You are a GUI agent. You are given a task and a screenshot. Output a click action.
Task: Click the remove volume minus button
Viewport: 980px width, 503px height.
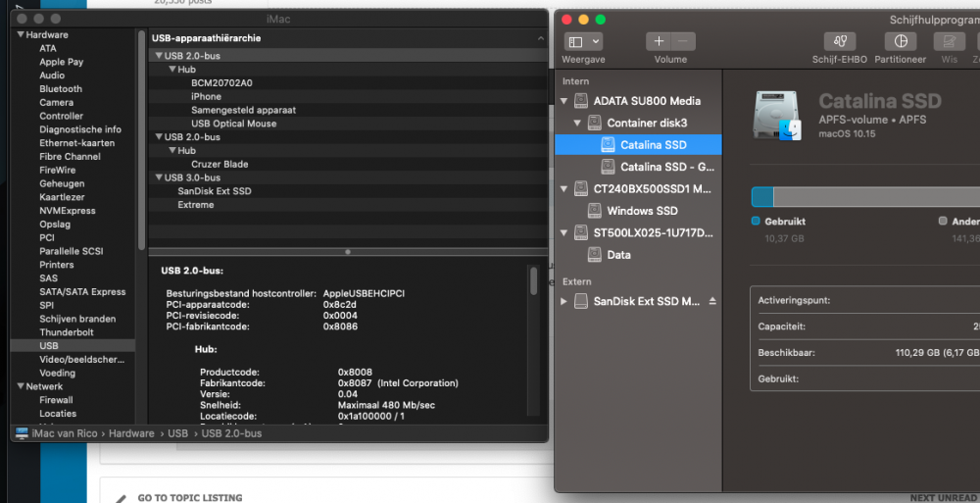click(683, 42)
